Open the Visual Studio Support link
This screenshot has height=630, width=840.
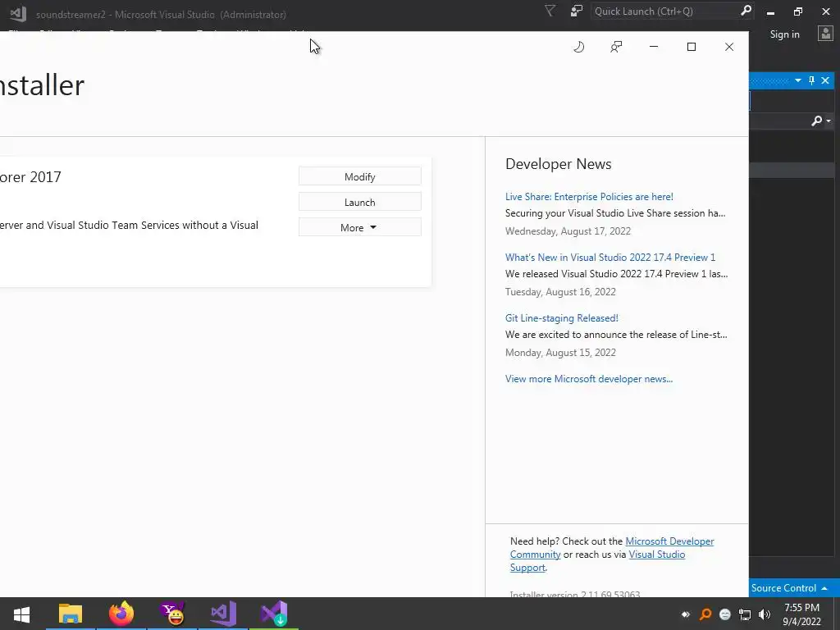pyautogui.click(x=657, y=555)
